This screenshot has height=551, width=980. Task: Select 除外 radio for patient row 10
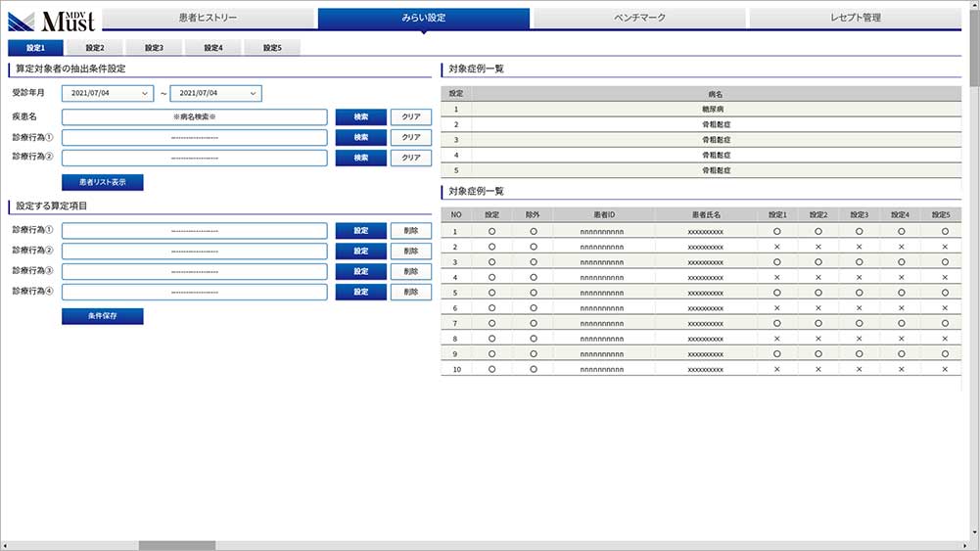(x=534, y=369)
